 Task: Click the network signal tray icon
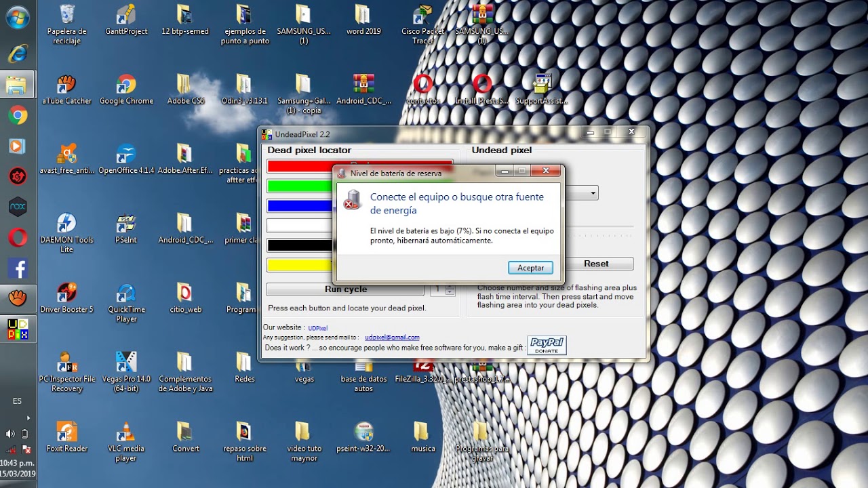[x=12, y=449]
